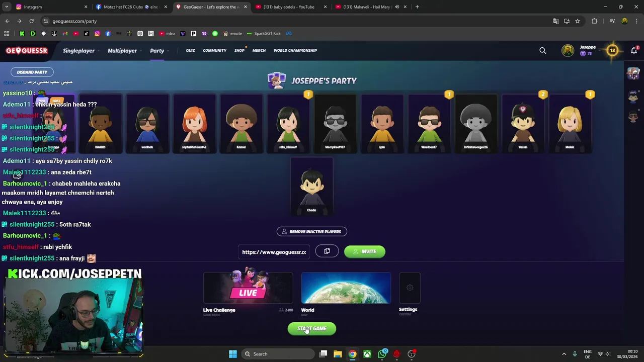Open WhatsApp from taskbar
The image size is (644, 362).
pyautogui.click(x=382, y=354)
